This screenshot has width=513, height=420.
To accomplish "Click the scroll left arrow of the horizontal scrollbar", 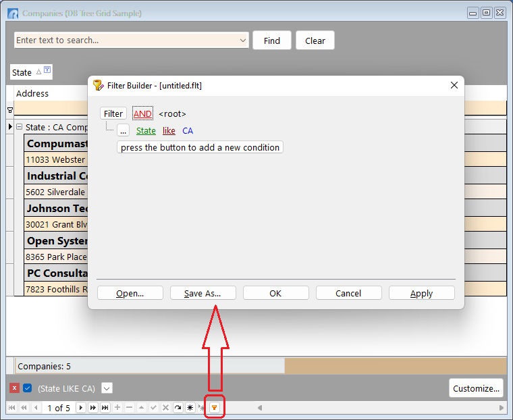I will [x=260, y=408].
